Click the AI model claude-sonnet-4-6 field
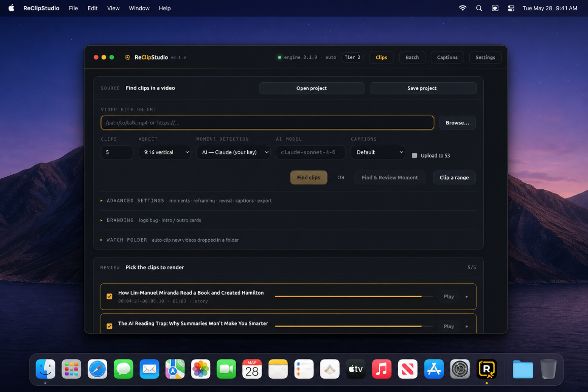 310,152
